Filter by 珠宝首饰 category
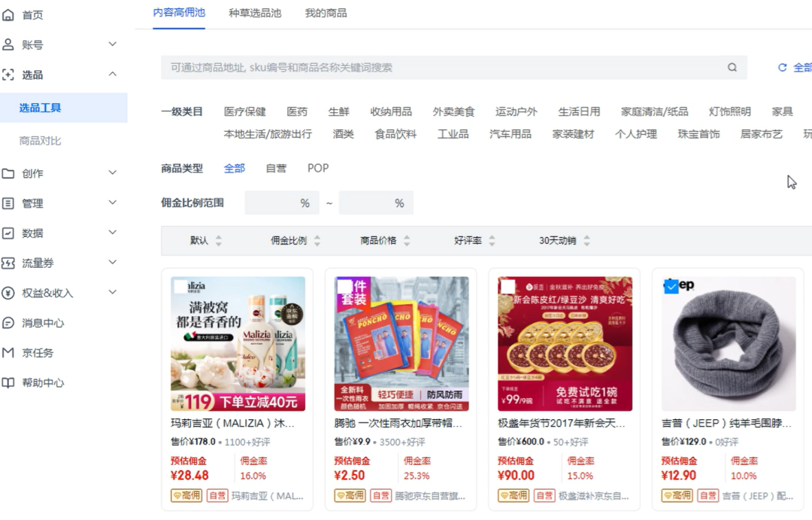Viewport: 812px width, 520px height. coord(698,134)
